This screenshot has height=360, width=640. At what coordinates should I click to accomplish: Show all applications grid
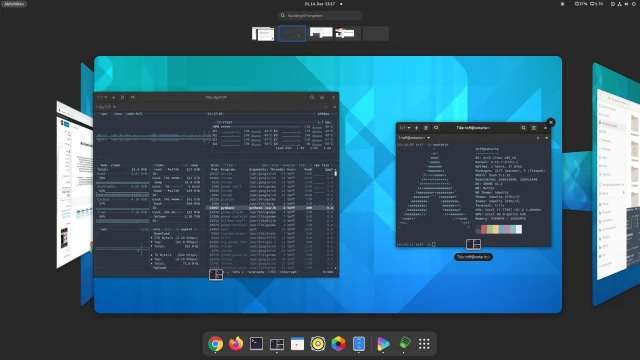tap(424, 344)
